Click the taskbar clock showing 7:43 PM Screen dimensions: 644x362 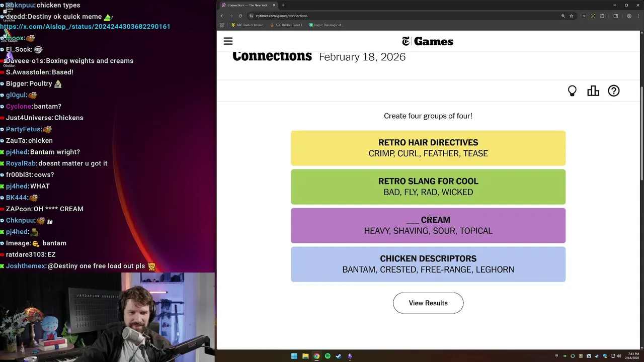(631, 356)
